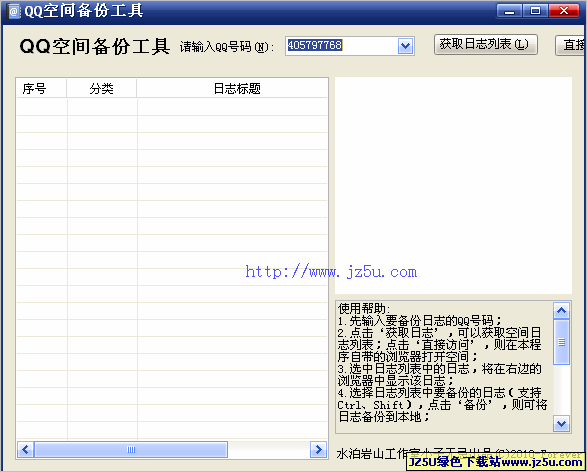Click the app icon in title bar

(13, 11)
